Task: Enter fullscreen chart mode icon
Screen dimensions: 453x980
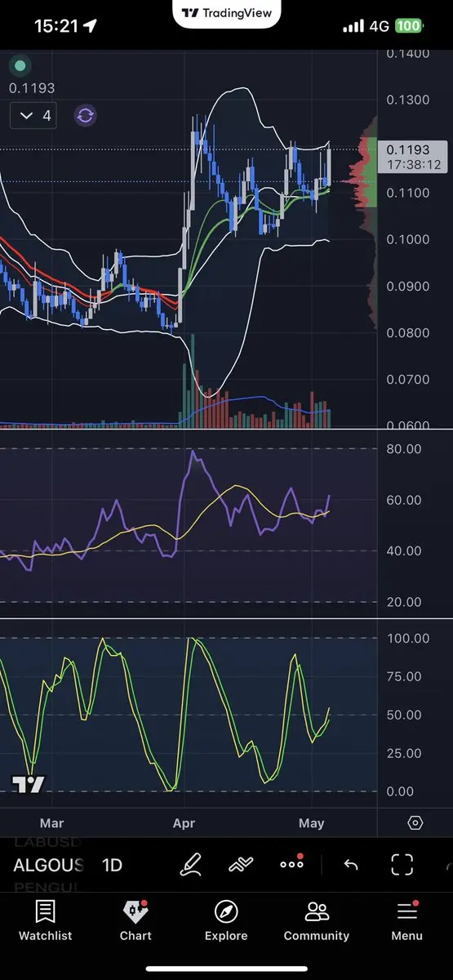Action: [402, 865]
